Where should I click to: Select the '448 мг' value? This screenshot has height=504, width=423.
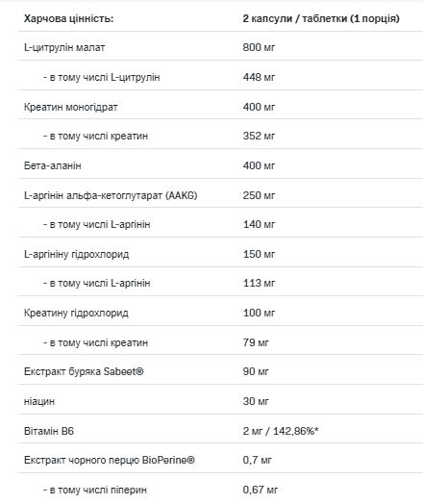click(259, 77)
